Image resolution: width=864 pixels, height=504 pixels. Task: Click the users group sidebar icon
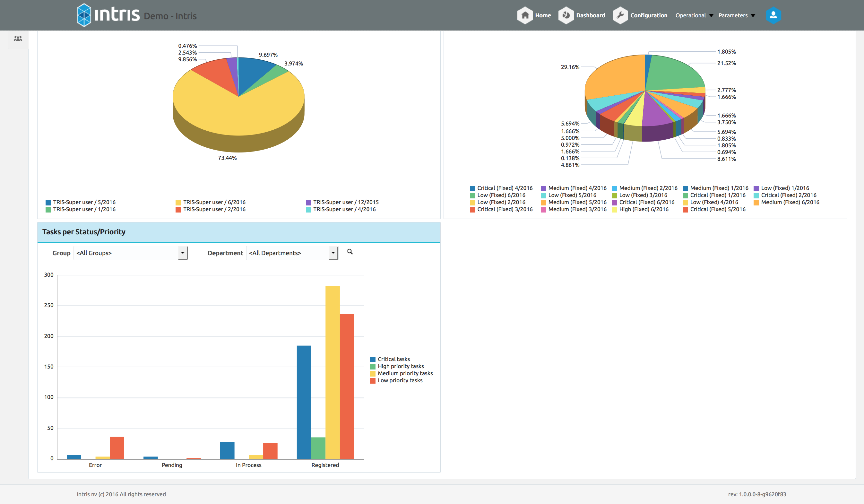(18, 39)
